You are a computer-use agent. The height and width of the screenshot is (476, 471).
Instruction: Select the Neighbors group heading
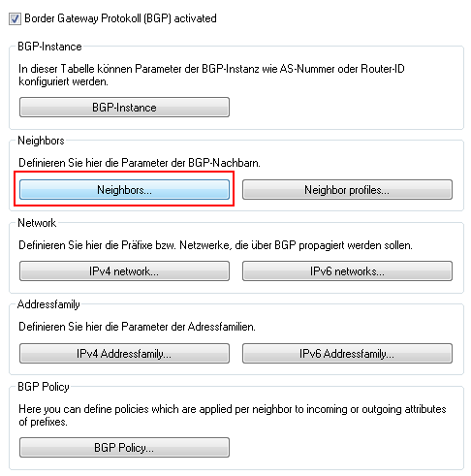click(41, 141)
